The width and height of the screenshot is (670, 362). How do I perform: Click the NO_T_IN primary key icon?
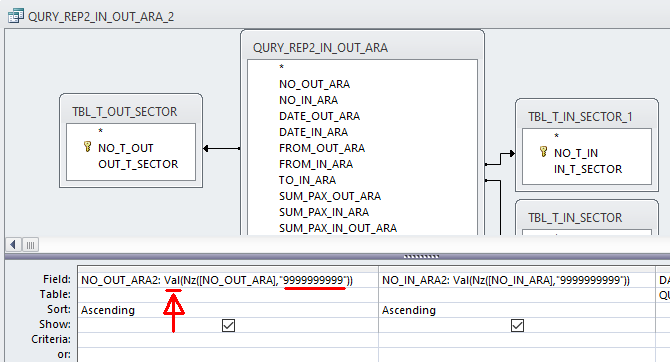tap(544, 152)
